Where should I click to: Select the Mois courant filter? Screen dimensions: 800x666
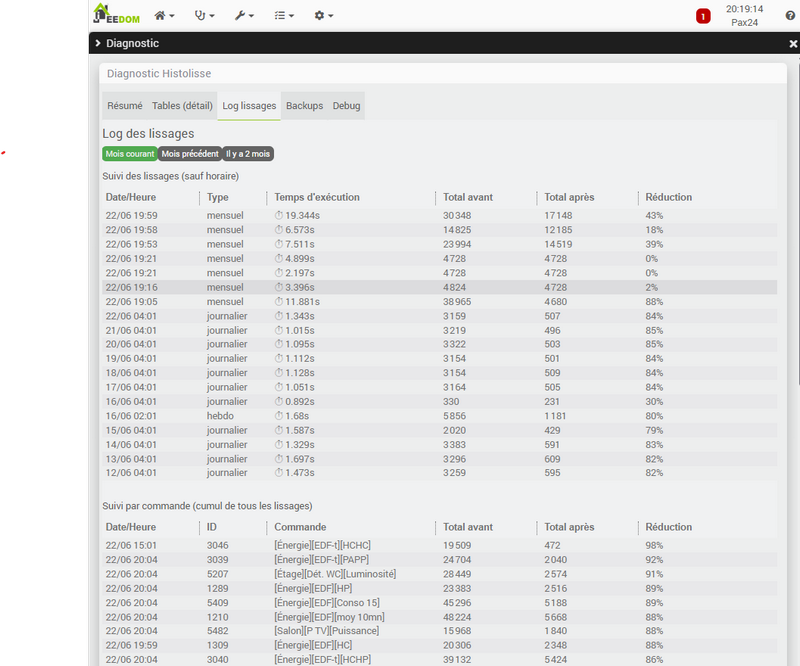pyautogui.click(x=129, y=154)
